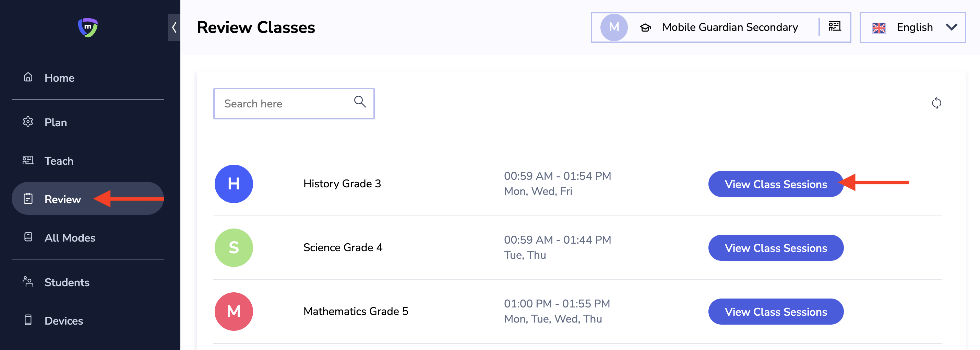Open the Mobile Guardian Secondary school selector

730,27
